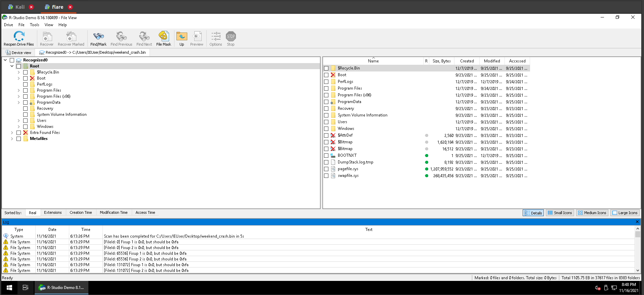Close the Kali tab with red X

(x=31, y=7)
